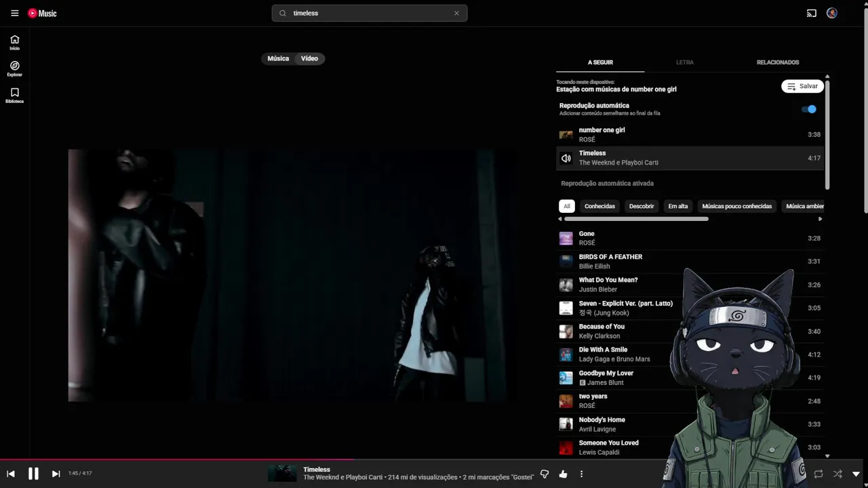Play two years by ROSÉ
This screenshot has width=868, height=488.
690,401
